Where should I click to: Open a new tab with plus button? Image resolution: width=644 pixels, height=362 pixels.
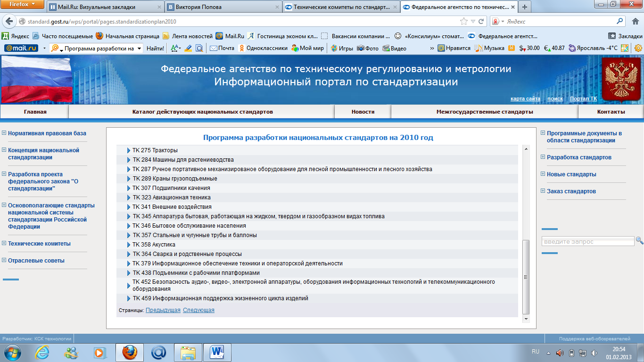click(x=524, y=7)
